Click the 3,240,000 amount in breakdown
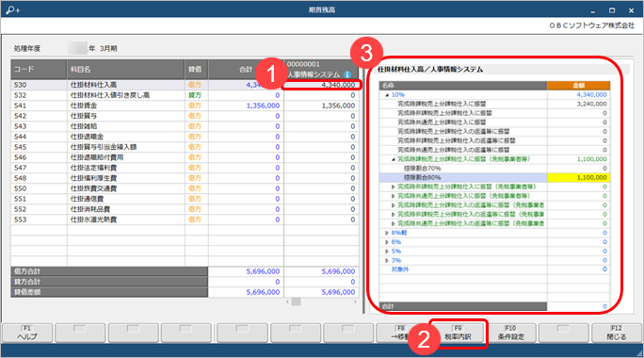The image size is (644, 358). [x=591, y=104]
